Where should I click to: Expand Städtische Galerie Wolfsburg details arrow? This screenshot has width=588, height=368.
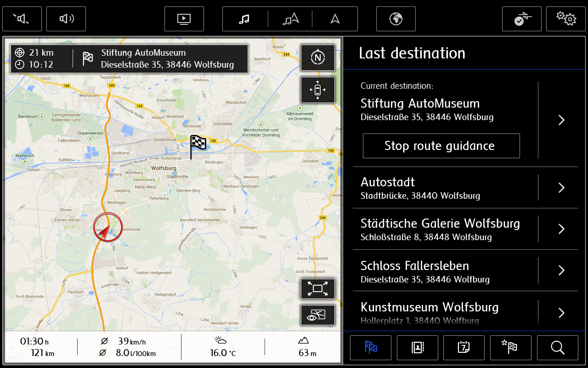pyautogui.click(x=561, y=229)
